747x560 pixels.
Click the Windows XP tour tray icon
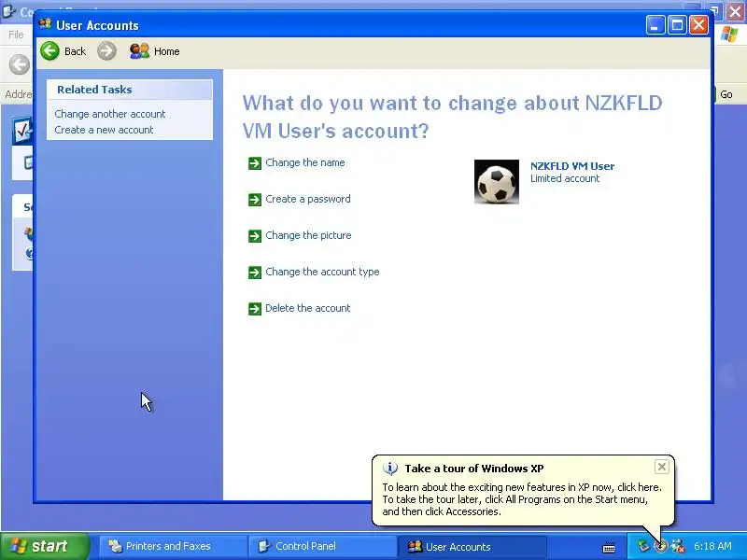click(x=660, y=546)
